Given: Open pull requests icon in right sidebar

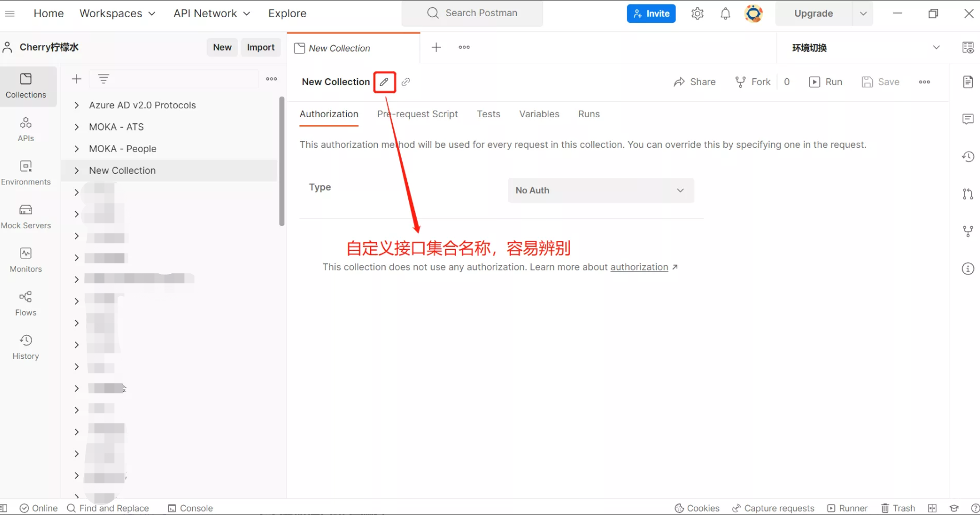Looking at the screenshot, I should [968, 194].
